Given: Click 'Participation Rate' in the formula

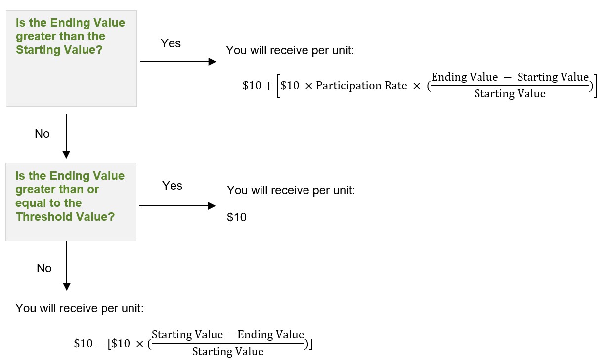Looking at the screenshot, I should [x=361, y=86].
